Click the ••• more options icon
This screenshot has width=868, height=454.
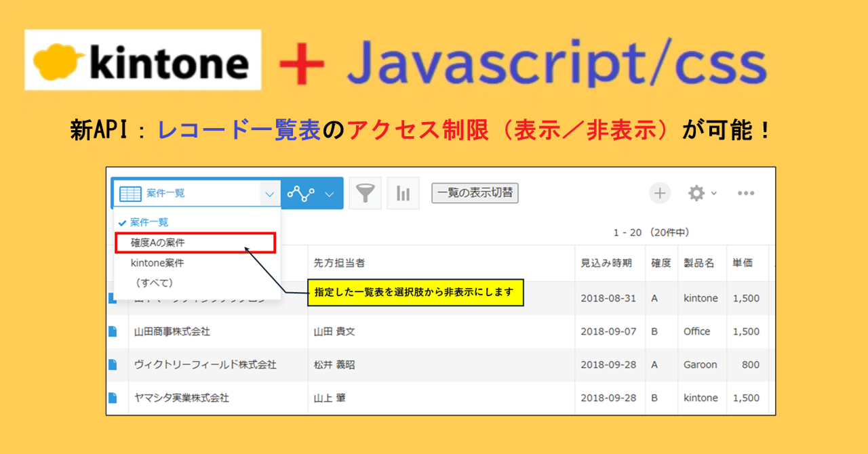point(746,193)
